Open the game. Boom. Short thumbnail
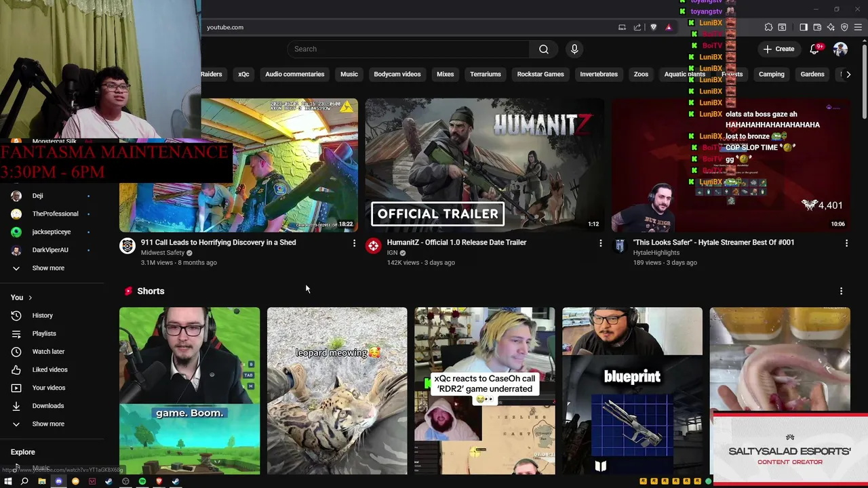 (x=189, y=391)
